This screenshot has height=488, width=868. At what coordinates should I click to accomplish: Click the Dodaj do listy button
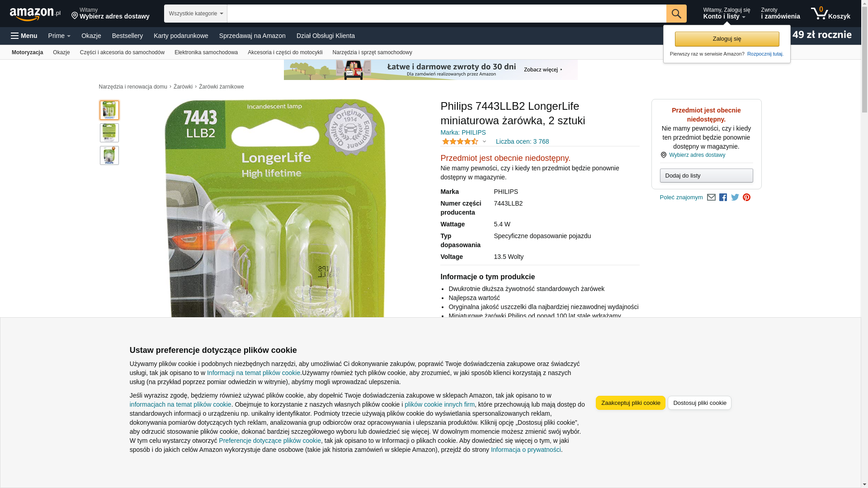706,175
